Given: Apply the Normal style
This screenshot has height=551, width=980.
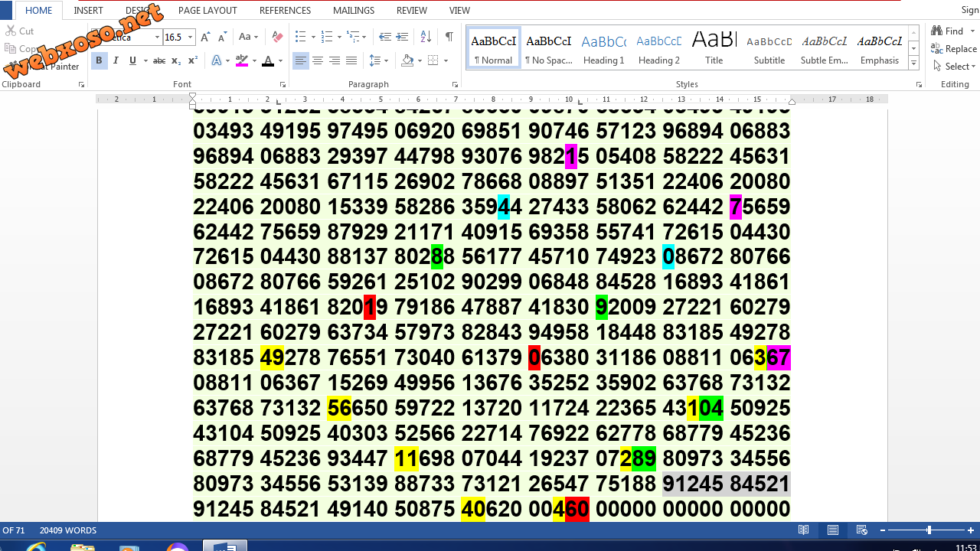Looking at the screenshot, I should click(x=493, y=49).
